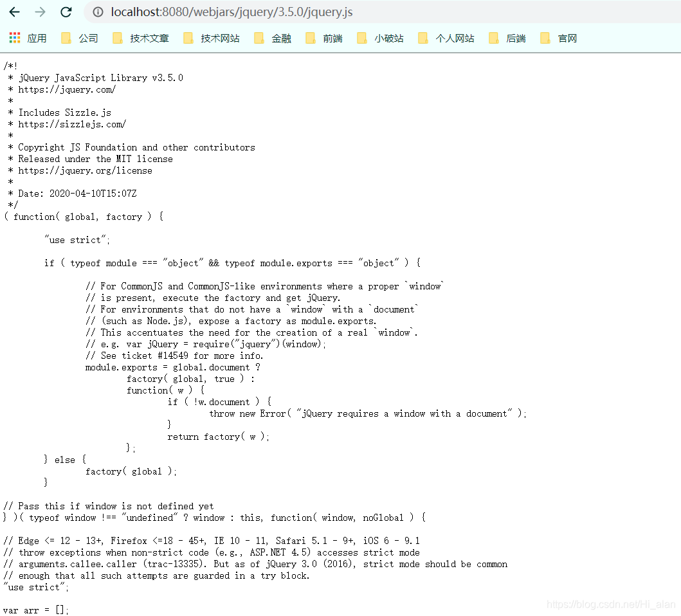Click the '( function( global, factory ) {' line
This screenshot has height=616, width=681.
pyautogui.click(x=84, y=216)
